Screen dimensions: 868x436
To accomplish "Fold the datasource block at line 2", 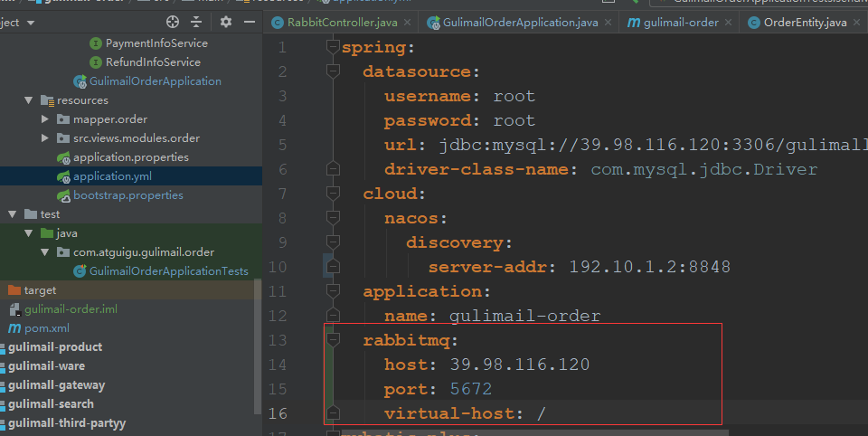I will 333,71.
